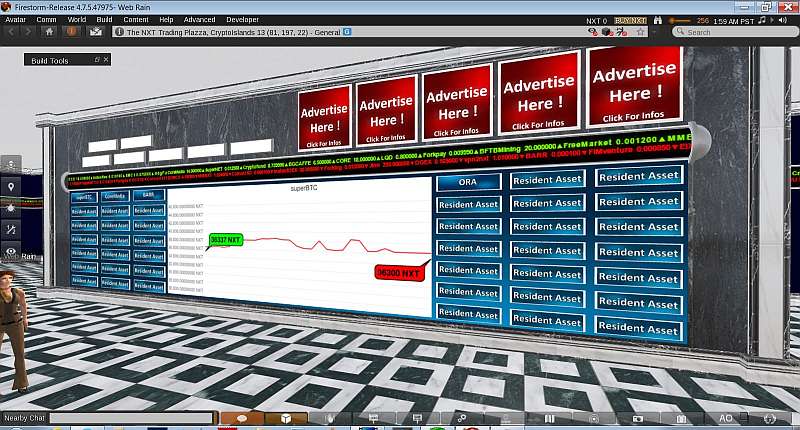
Task: Click the pause-like bars toolbar icon
Action: click(549, 418)
